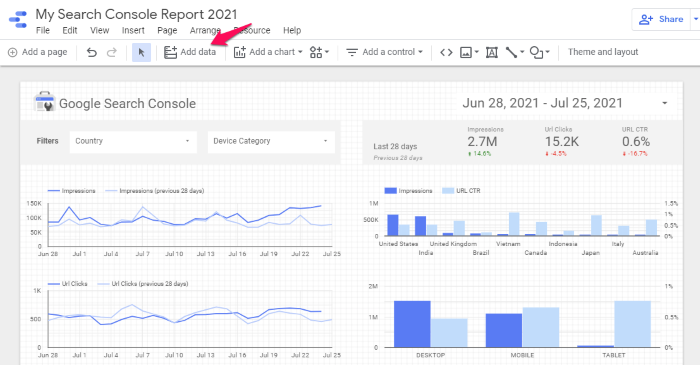Click the report title My Search Console Report 2021
This screenshot has height=365, width=700.
click(x=136, y=14)
